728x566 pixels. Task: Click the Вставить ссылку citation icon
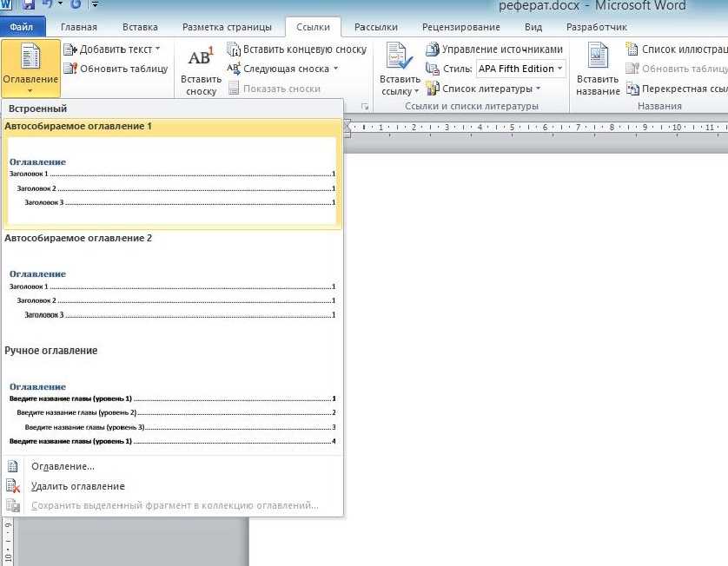[400, 59]
